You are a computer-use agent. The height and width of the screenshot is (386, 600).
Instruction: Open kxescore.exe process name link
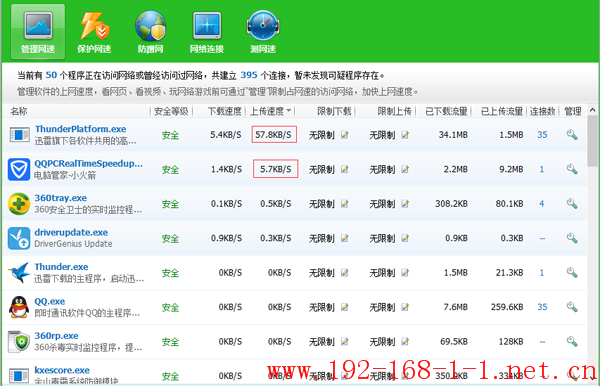click(x=62, y=370)
